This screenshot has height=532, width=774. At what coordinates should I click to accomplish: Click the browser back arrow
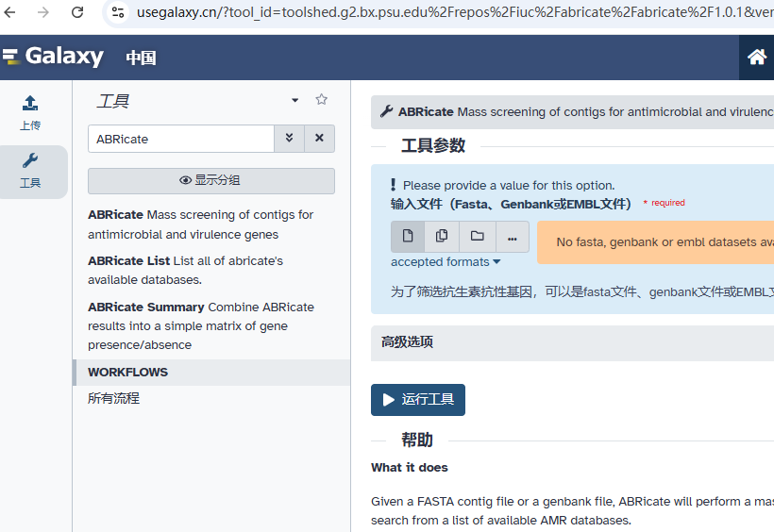(9, 12)
